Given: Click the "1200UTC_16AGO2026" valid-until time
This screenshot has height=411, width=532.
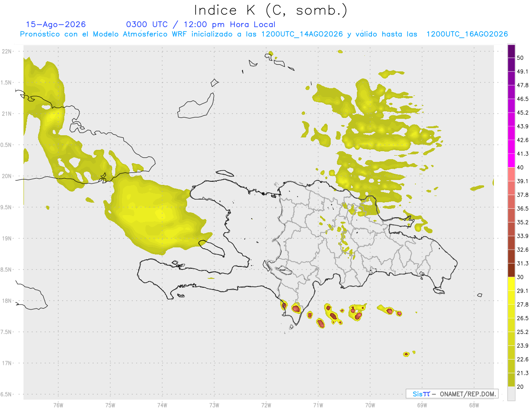Looking at the screenshot, I should click(x=467, y=34).
